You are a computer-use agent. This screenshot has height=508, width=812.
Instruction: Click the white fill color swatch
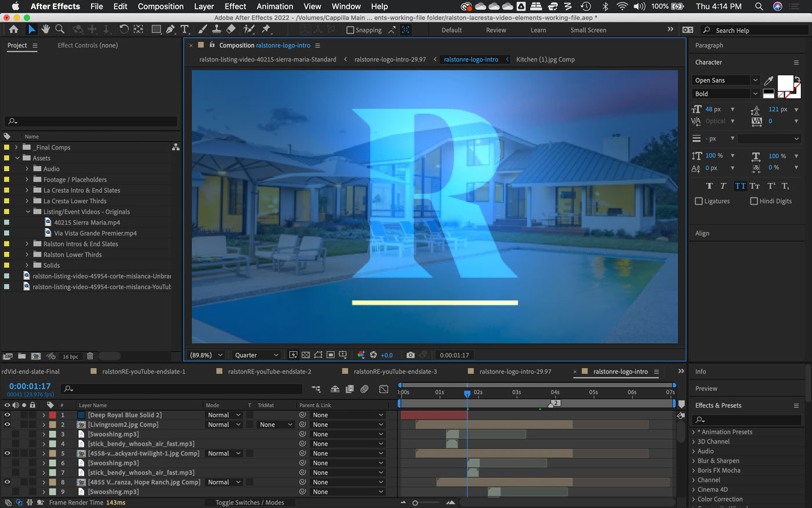pos(785,82)
